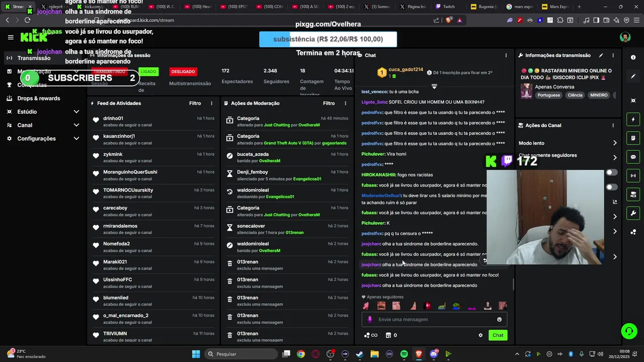This screenshot has height=362, width=644.
Task: Toggle channel actions panel icon in sidebar
Action: click(x=633, y=194)
